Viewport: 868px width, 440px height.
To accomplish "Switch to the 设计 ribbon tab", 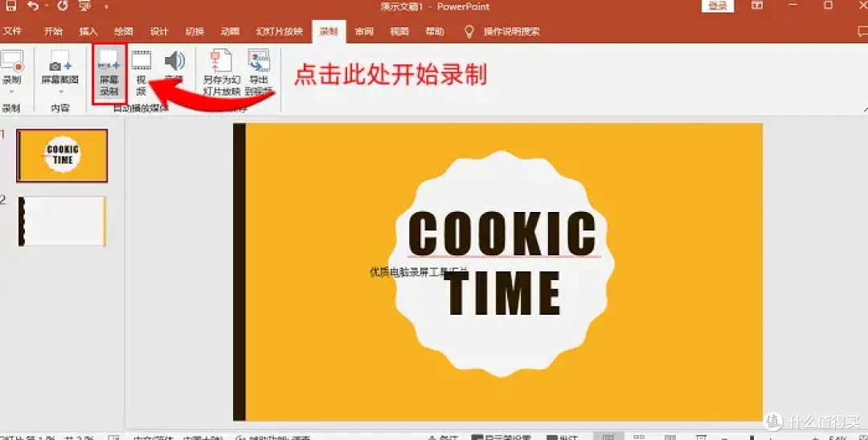I will 159,31.
